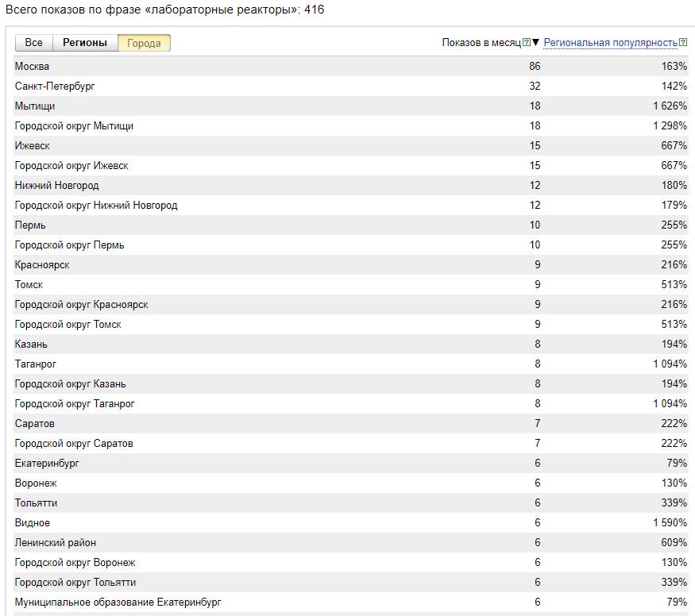
Task: Select the Москва row
Action: [x=32, y=67]
